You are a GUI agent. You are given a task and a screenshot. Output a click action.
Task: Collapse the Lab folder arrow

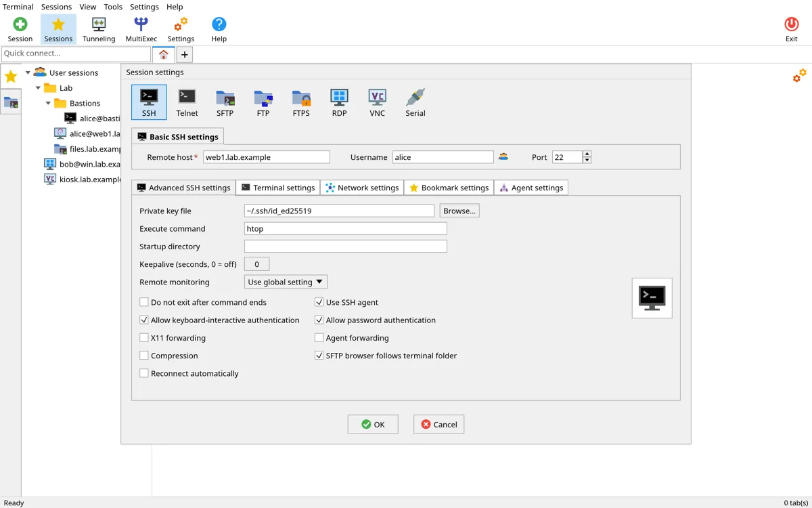[38, 88]
